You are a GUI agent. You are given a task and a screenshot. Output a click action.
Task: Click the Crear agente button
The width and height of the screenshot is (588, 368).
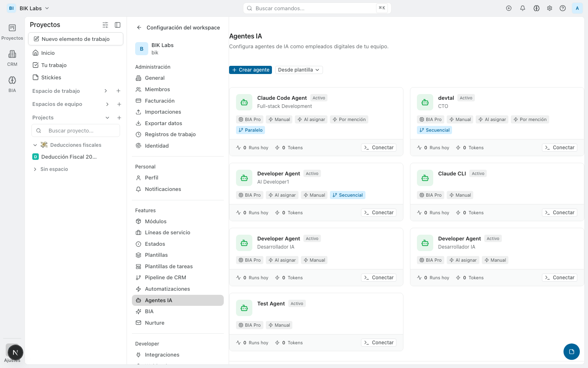250,70
